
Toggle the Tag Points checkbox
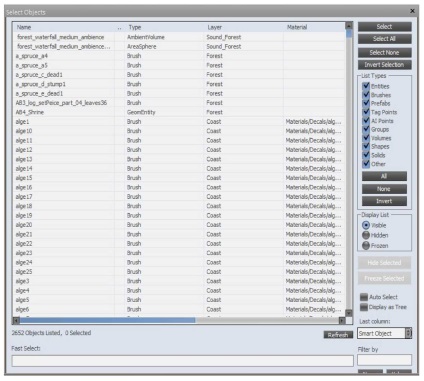(366, 112)
